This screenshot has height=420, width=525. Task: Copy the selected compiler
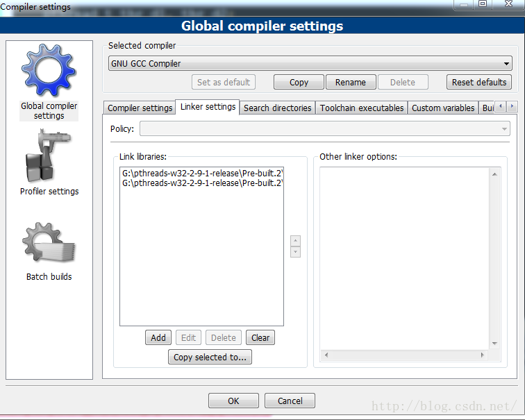click(x=299, y=82)
